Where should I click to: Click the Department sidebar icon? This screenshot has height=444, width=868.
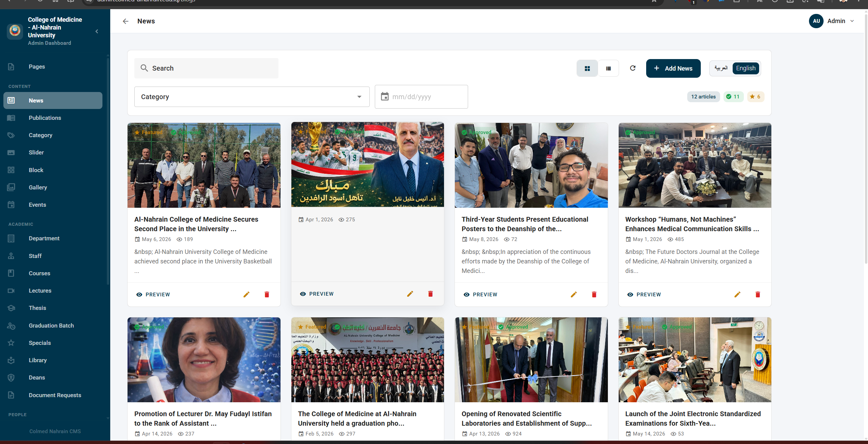(11, 238)
